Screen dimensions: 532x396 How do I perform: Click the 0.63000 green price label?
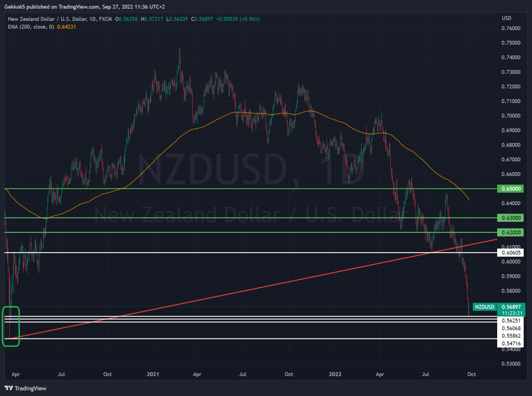click(x=510, y=218)
